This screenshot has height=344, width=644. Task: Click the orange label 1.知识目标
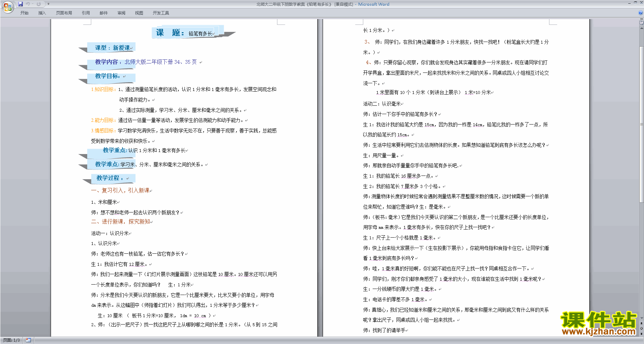click(103, 89)
